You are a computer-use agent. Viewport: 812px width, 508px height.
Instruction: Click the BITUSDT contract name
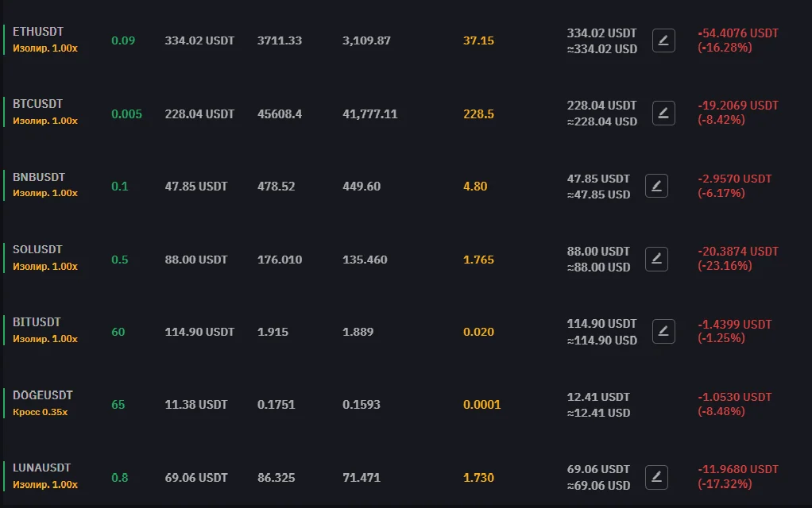37,322
